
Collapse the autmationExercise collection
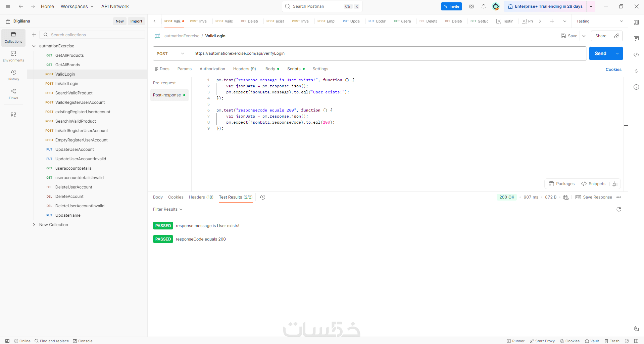click(x=34, y=46)
